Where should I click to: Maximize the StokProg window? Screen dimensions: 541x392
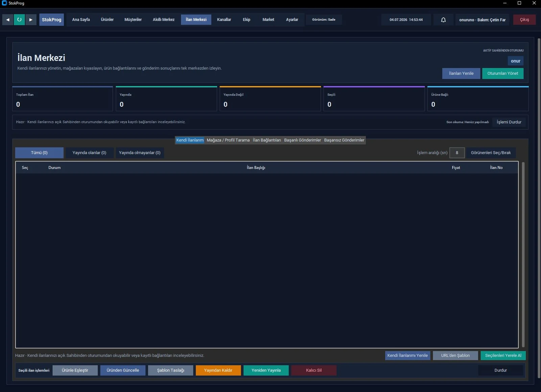click(x=519, y=3)
